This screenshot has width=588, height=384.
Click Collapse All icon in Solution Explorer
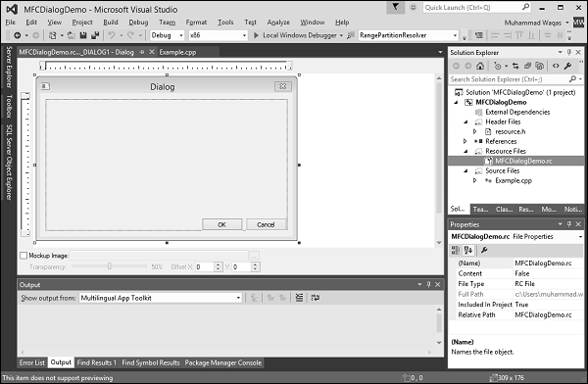point(527,66)
